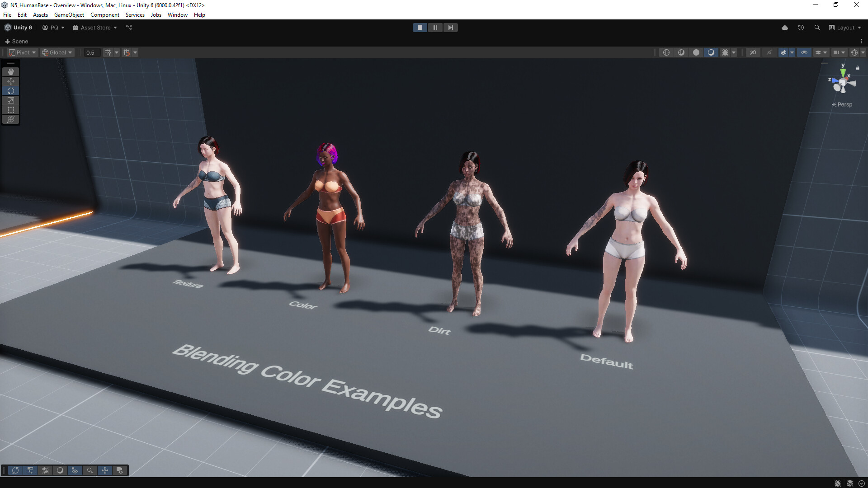
Task: Click the 0.5 grid snap field
Action: click(x=91, y=52)
